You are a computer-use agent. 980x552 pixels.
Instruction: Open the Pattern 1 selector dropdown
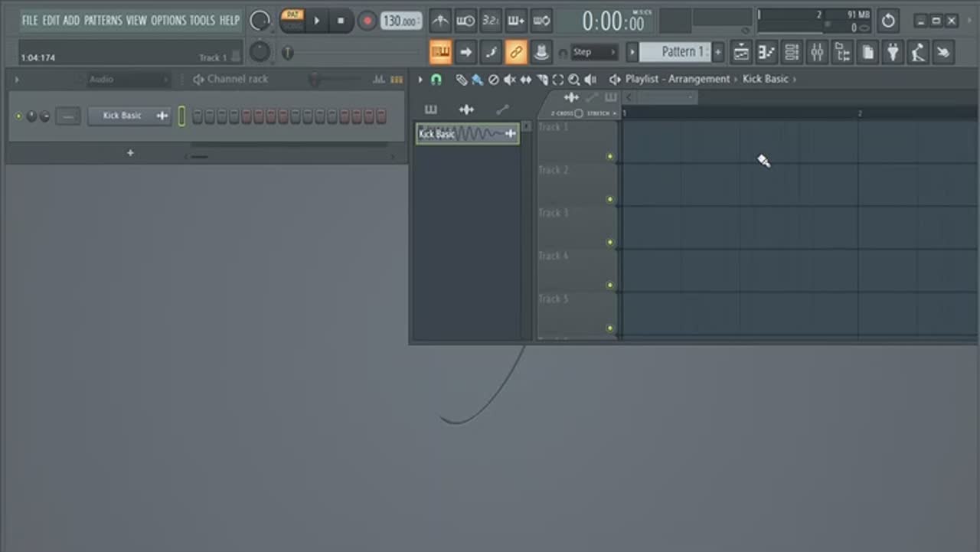[x=675, y=52]
